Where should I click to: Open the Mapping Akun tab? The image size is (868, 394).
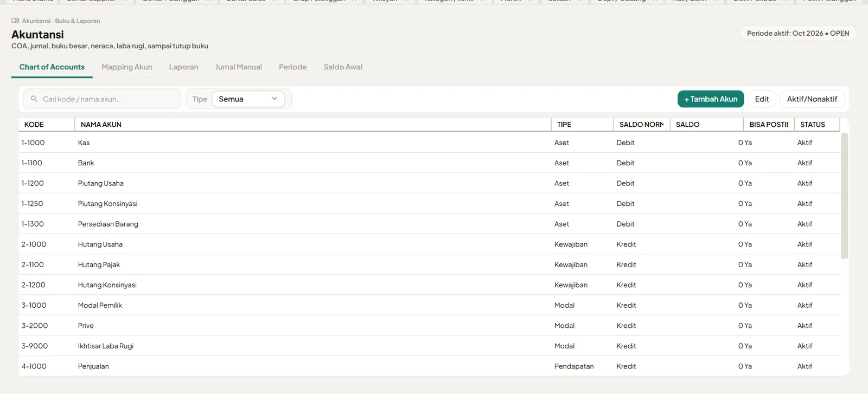(x=127, y=67)
